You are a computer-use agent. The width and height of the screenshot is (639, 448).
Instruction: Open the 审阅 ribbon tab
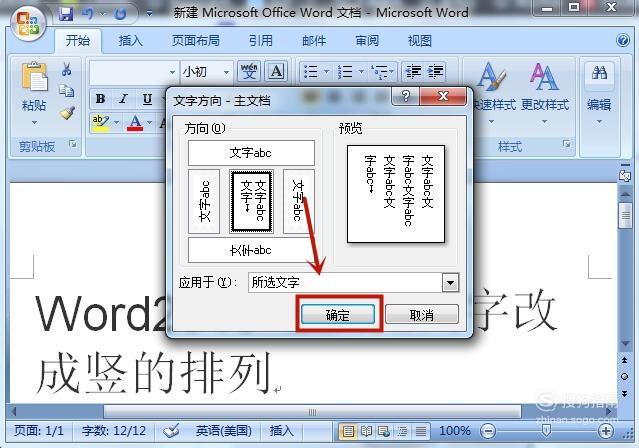367,40
